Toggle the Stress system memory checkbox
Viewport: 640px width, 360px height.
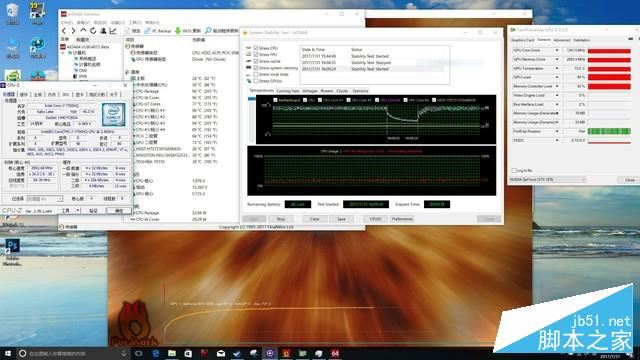pyautogui.click(x=256, y=68)
